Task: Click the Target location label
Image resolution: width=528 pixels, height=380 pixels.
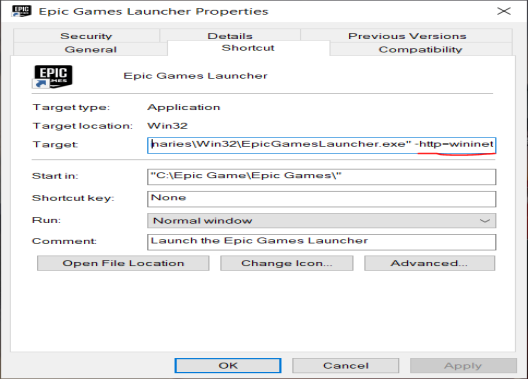Action: (82, 126)
